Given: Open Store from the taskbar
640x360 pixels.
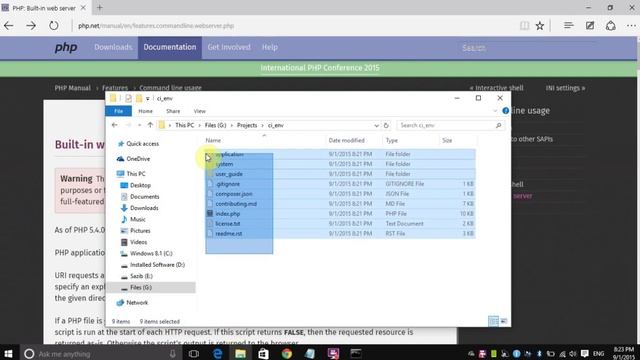Looking at the screenshot, I should click(263, 353).
